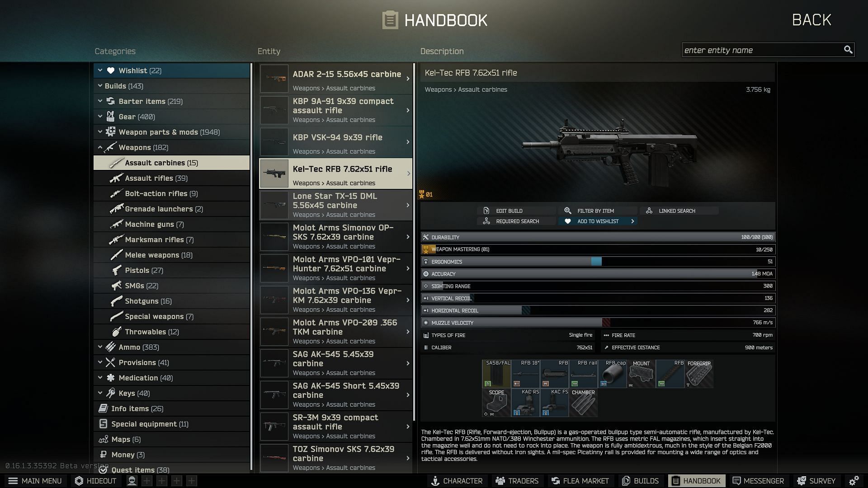Click the BACK button

coord(811,20)
